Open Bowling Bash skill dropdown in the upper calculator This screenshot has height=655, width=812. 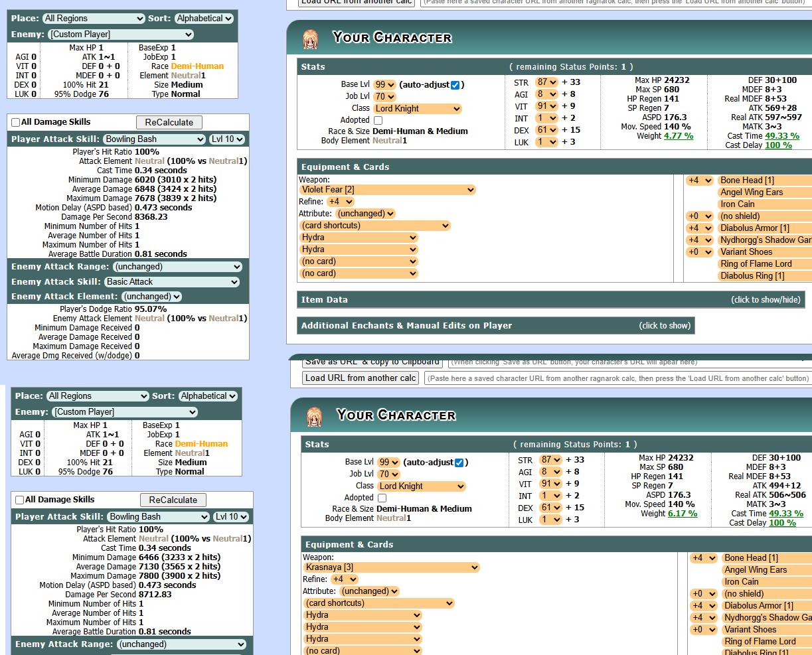click(x=155, y=139)
